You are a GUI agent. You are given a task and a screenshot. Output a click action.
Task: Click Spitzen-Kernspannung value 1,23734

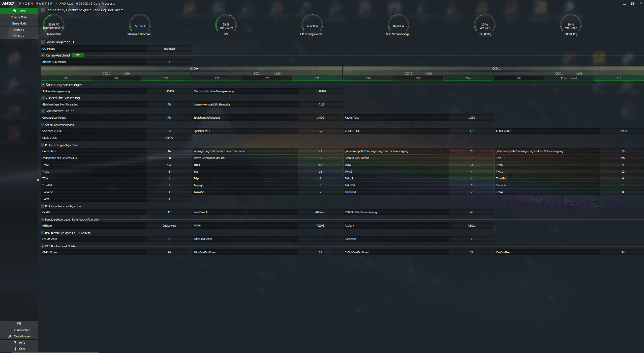point(169,91)
